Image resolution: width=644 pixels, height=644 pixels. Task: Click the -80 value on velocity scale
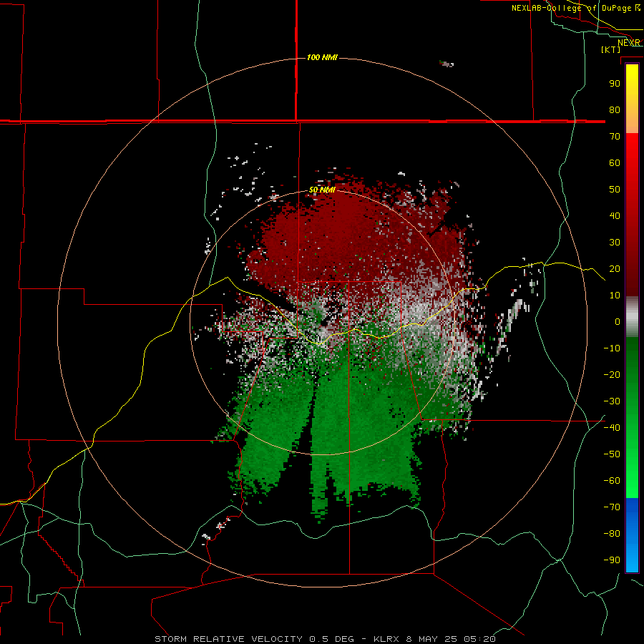[612, 534]
